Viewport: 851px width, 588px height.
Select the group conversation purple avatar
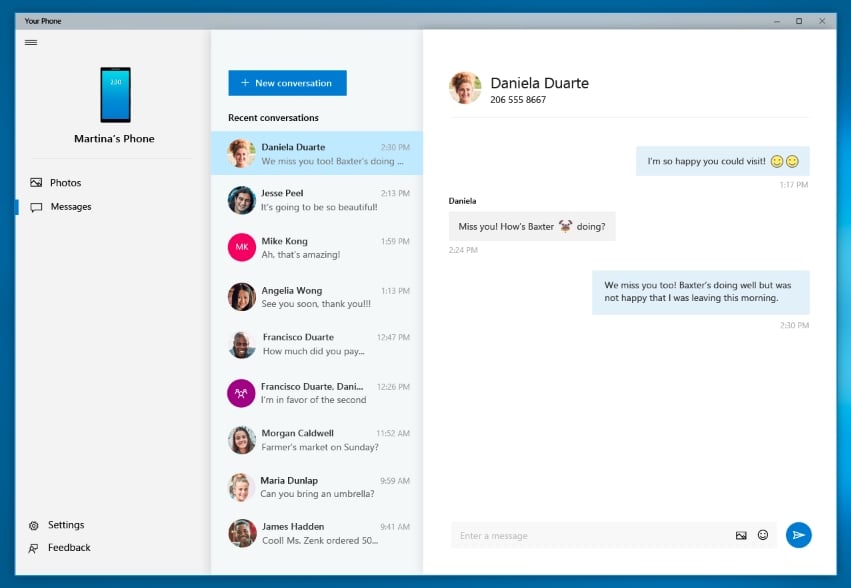click(241, 393)
